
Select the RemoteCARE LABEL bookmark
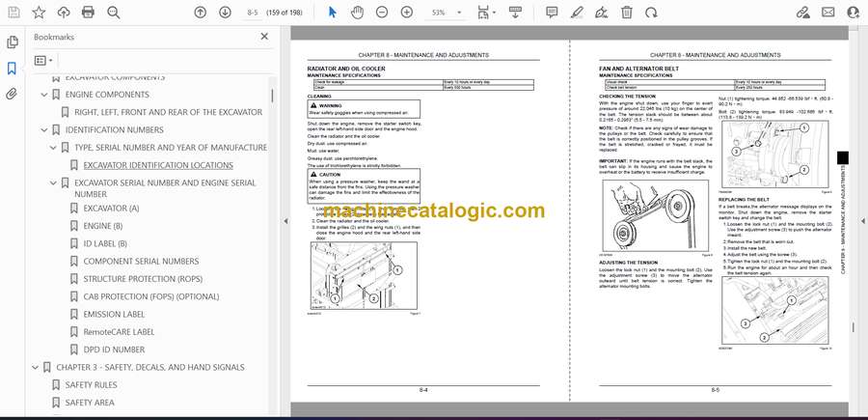click(119, 332)
